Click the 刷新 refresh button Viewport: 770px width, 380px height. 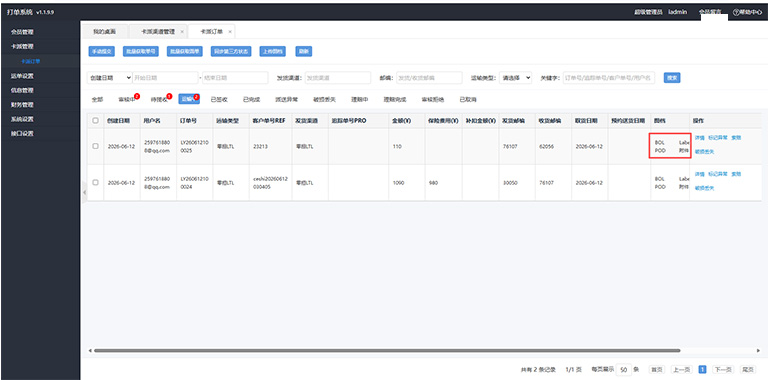[x=303, y=52]
